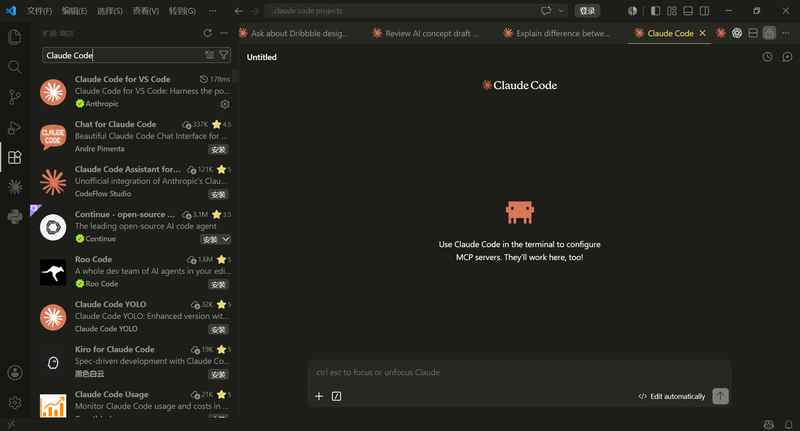Clear extensions search results
The width and height of the screenshot is (800, 431).
point(210,55)
